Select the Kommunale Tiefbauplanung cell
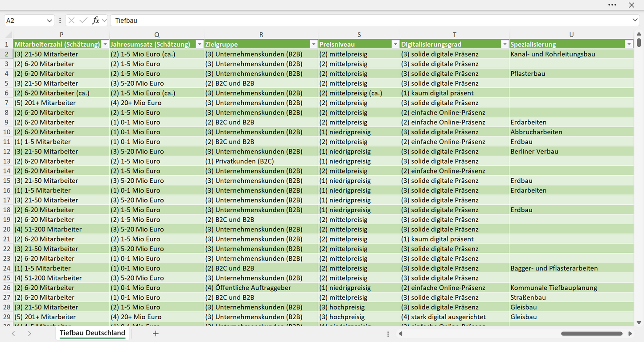644x342 pixels. [571, 288]
